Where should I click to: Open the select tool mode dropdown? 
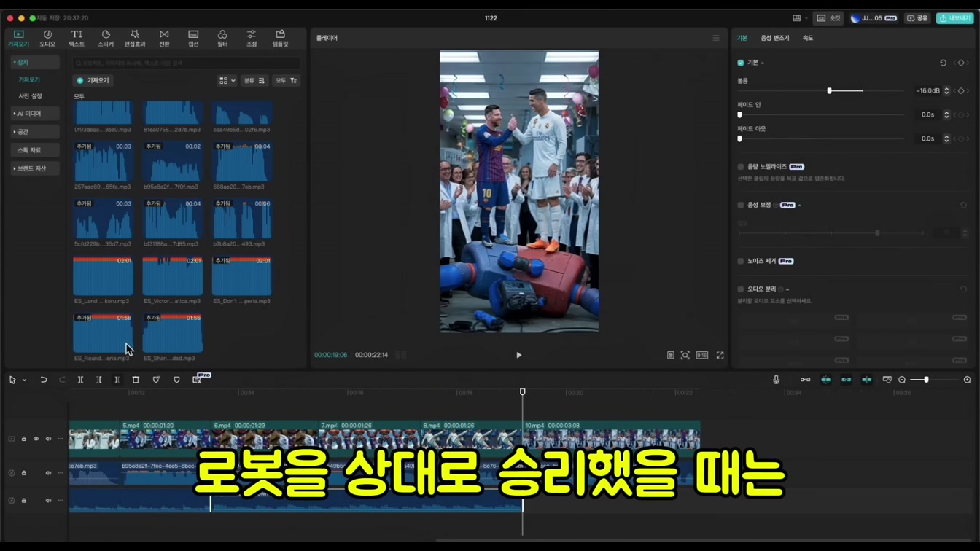[24, 380]
